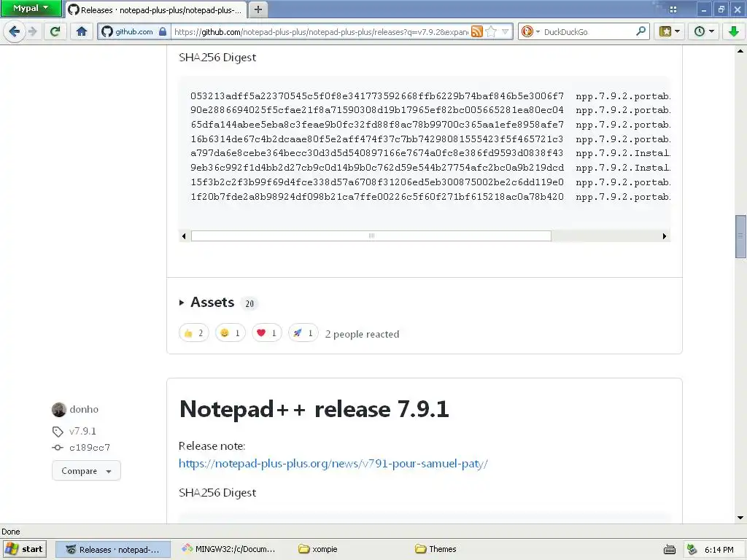Click the page vertical scrollbar thumb
Screen dimensions: 747x560
point(740,236)
